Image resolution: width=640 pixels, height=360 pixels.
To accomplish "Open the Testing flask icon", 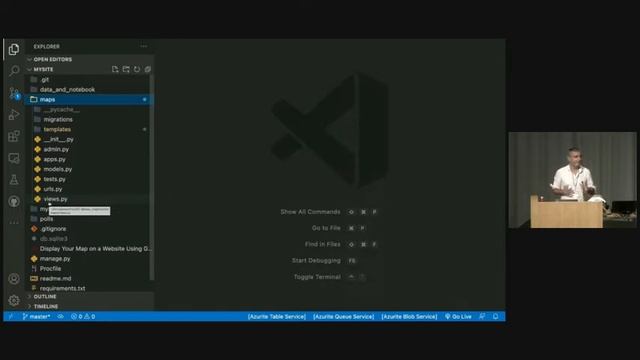I will 14,180.
